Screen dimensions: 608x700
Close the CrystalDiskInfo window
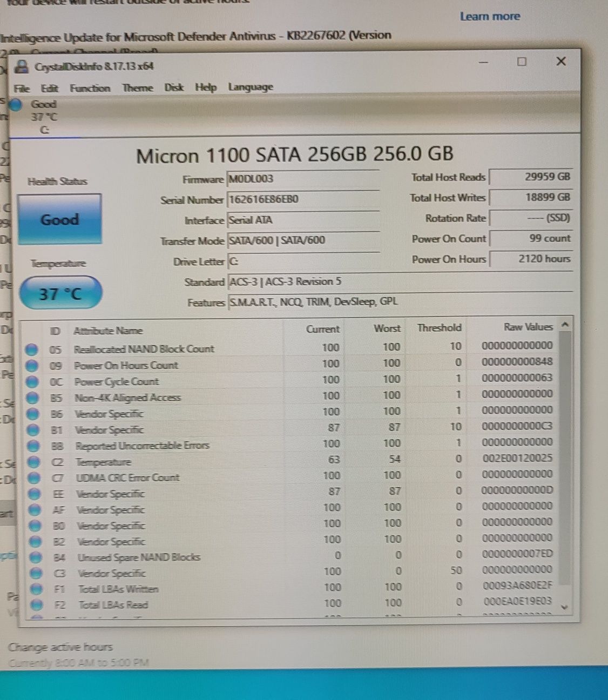[x=561, y=61]
